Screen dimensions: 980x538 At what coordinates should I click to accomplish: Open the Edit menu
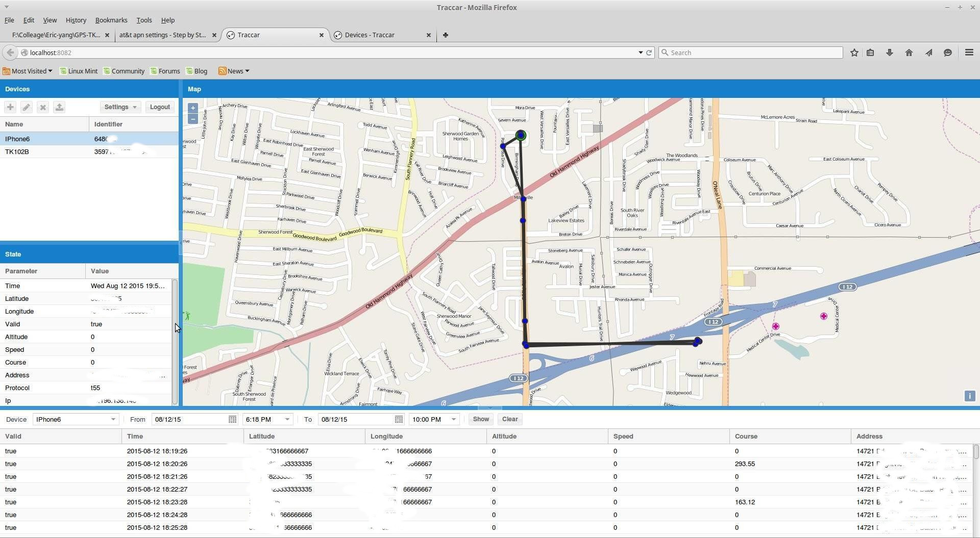[29, 20]
